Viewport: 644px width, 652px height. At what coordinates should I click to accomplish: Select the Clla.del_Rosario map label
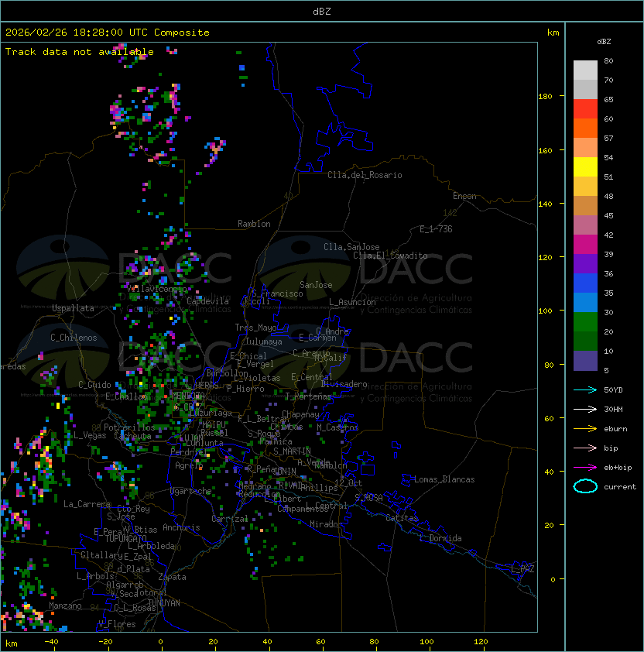pyautogui.click(x=365, y=175)
